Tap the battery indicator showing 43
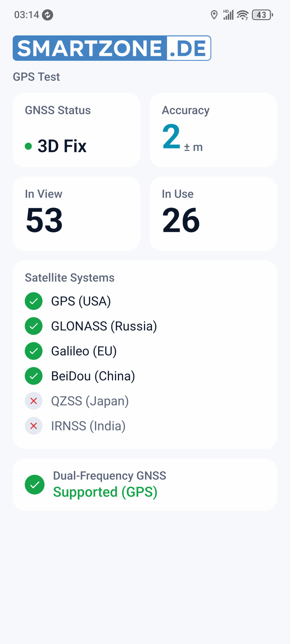 point(262,15)
